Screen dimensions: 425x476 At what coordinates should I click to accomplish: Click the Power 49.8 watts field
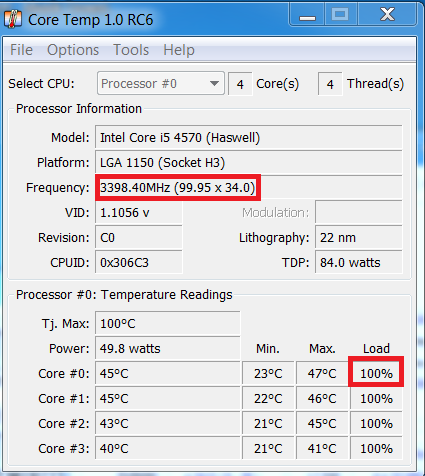pyautogui.click(x=168, y=348)
